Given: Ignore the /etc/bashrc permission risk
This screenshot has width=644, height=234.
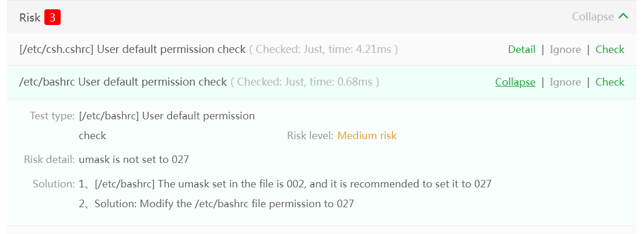Looking at the screenshot, I should pos(565,82).
